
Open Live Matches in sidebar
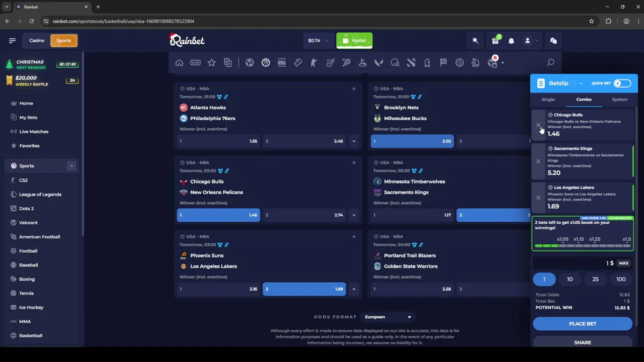click(34, 132)
